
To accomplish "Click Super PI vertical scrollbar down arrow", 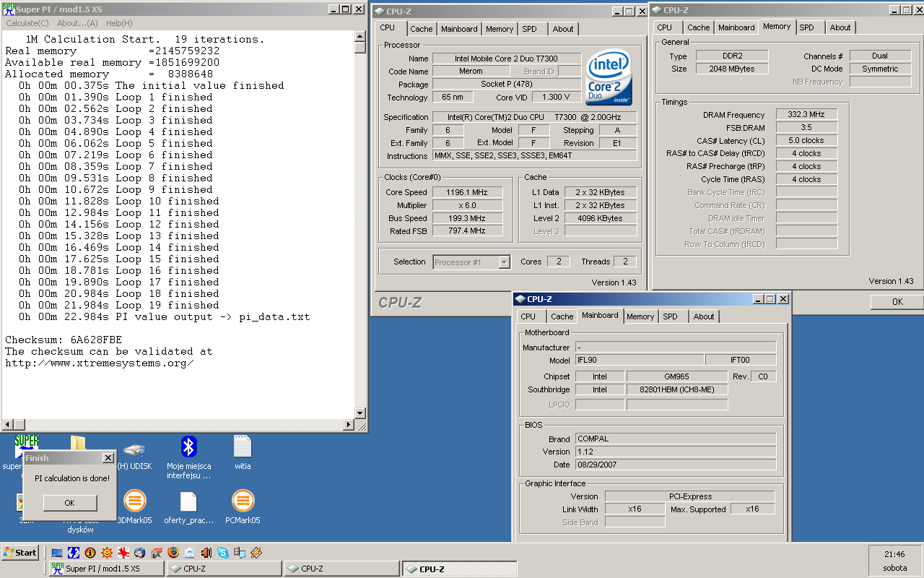I will coord(360,413).
